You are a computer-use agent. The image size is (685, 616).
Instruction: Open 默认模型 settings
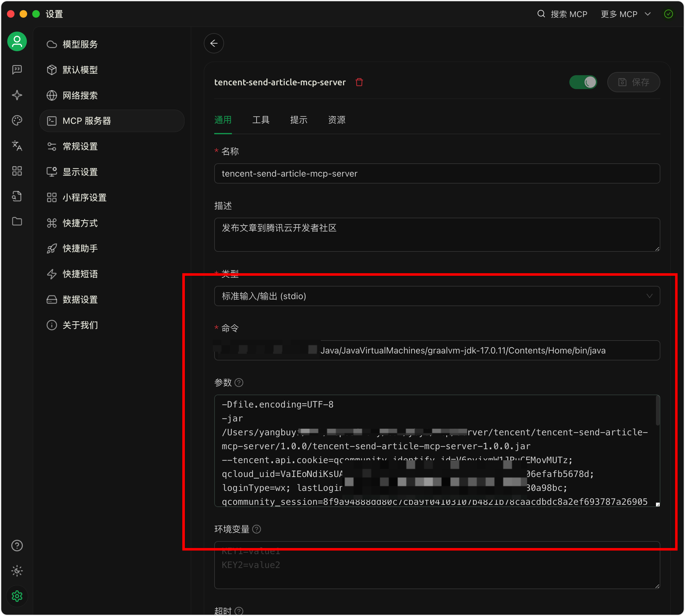[x=112, y=70]
